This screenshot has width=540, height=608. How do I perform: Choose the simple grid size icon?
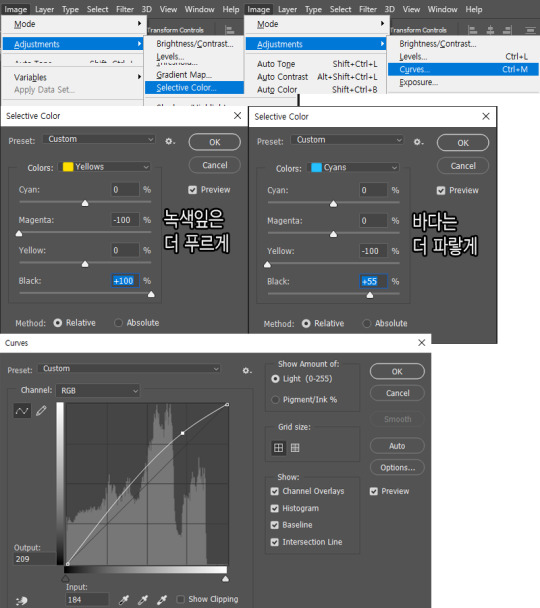pos(278,448)
